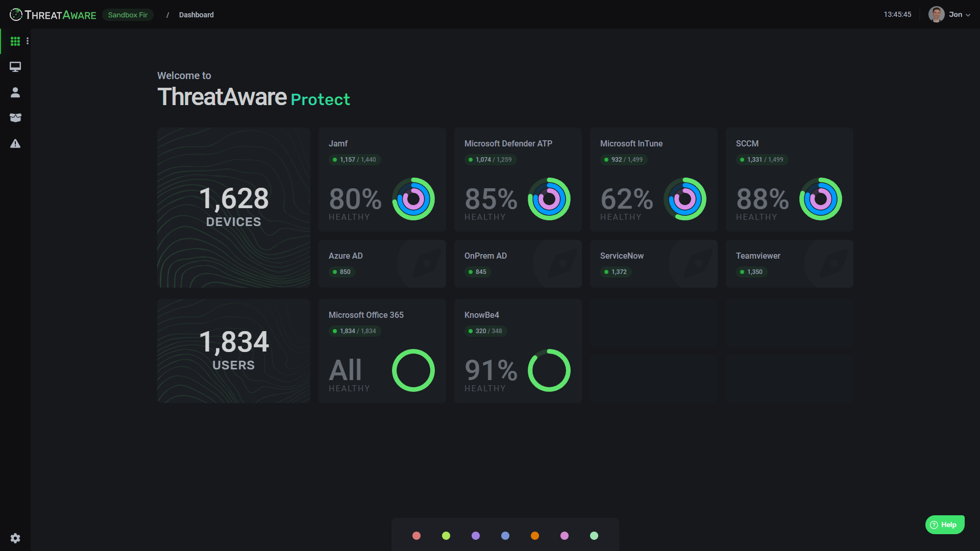The height and width of the screenshot is (551, 980).
Task: Open the apps grid dashboard icon
Action: tap(15, 41)
